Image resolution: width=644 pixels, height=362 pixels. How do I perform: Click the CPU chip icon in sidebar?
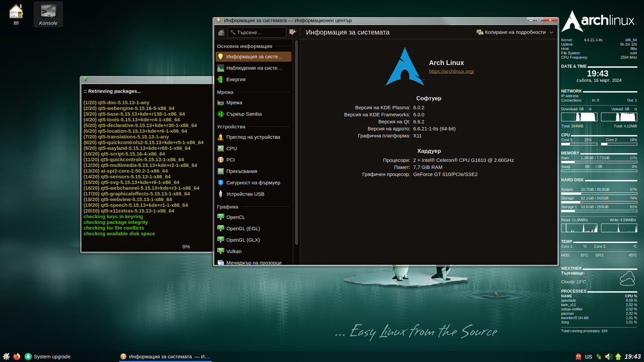click(x=220, y=148)
